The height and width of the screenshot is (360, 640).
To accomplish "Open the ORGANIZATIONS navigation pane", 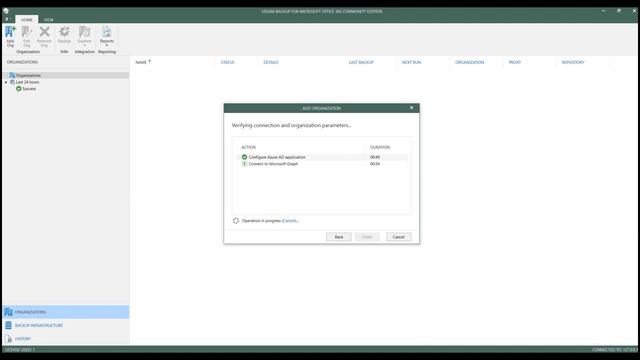I will click(66, 312).
